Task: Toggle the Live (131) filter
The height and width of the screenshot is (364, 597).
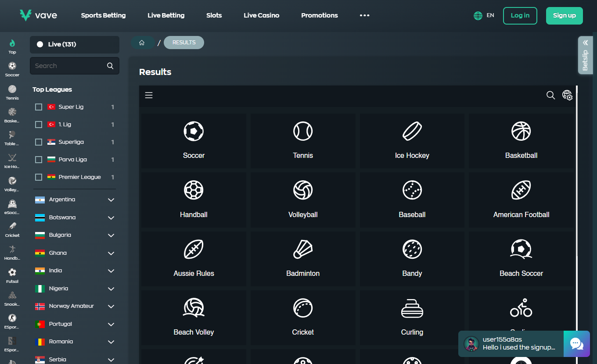Action: point(75,44)
